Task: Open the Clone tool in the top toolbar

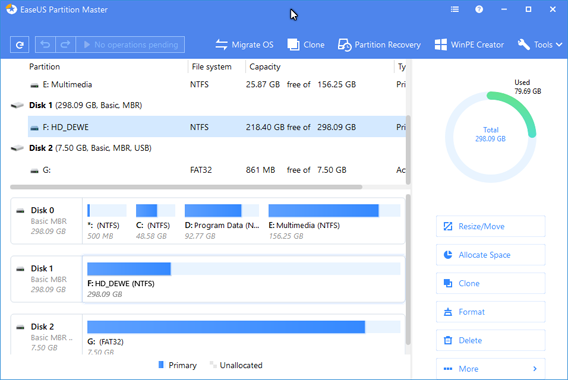Action: (x=306, y=45)
